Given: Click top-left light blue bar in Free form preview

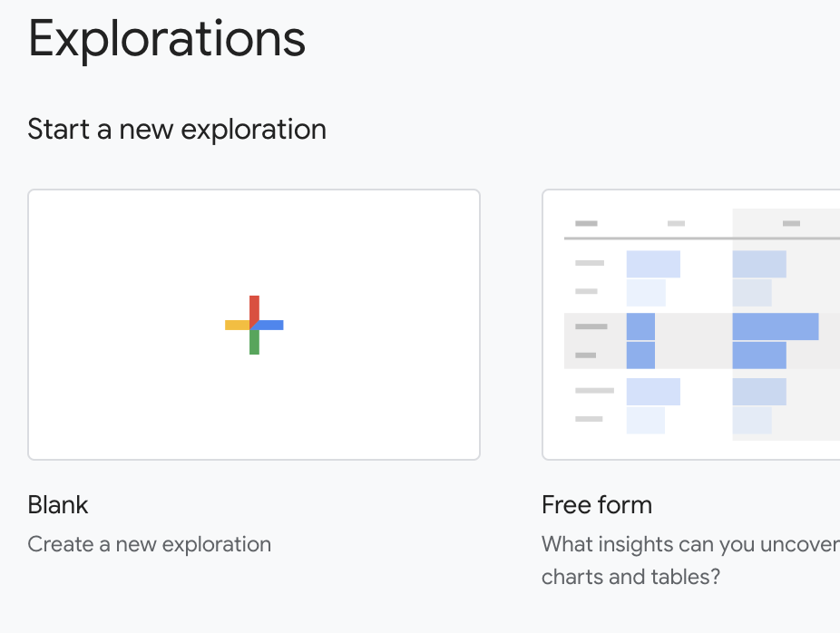Looking at the screenshot, I should pos(653,264).
